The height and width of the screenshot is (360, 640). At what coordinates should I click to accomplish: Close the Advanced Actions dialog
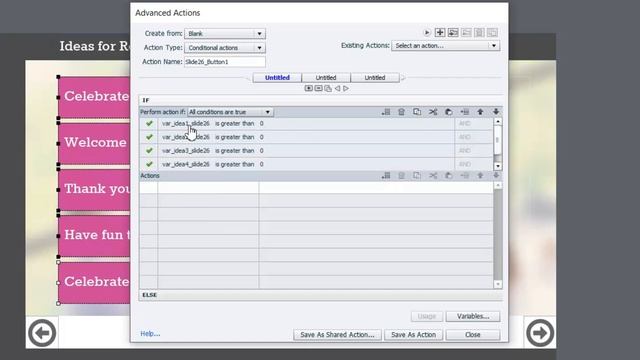[473, 335]
